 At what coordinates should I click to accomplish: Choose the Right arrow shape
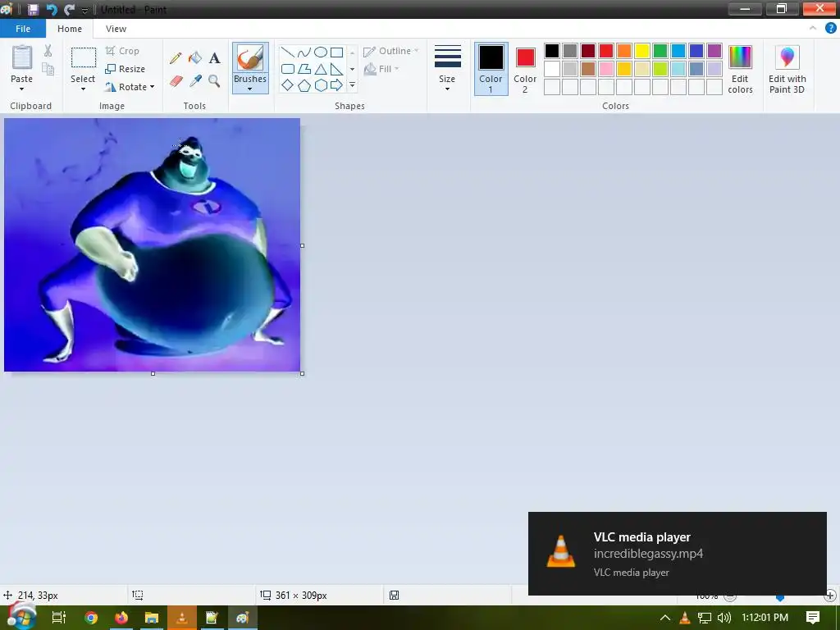pos(336,84)
